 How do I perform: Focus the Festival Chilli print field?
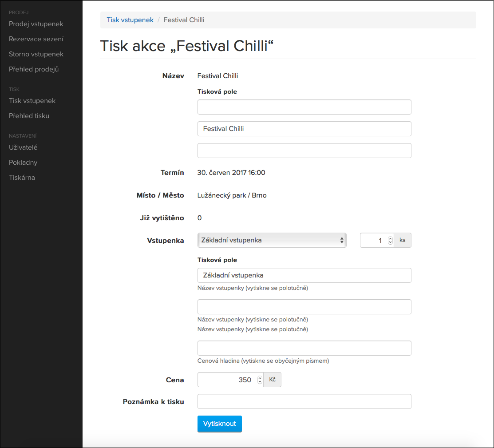click(304, 129)
